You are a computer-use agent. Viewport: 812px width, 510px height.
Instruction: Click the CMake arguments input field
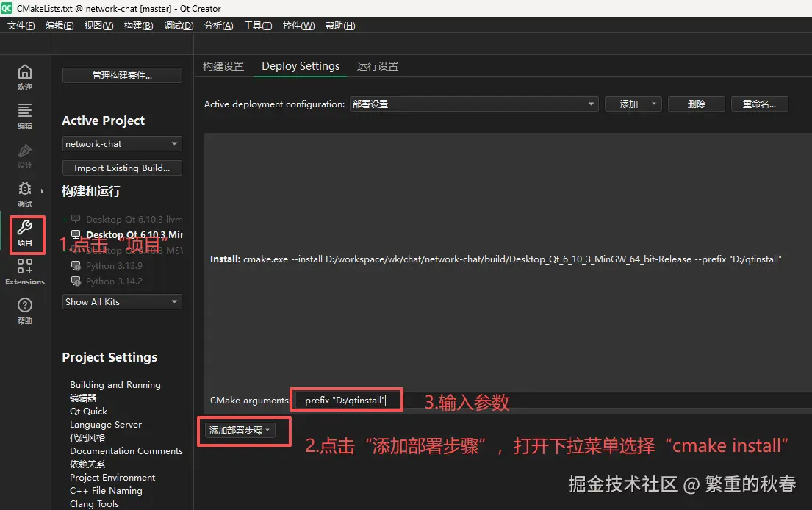pyautogui.click(x=553, y=401)
